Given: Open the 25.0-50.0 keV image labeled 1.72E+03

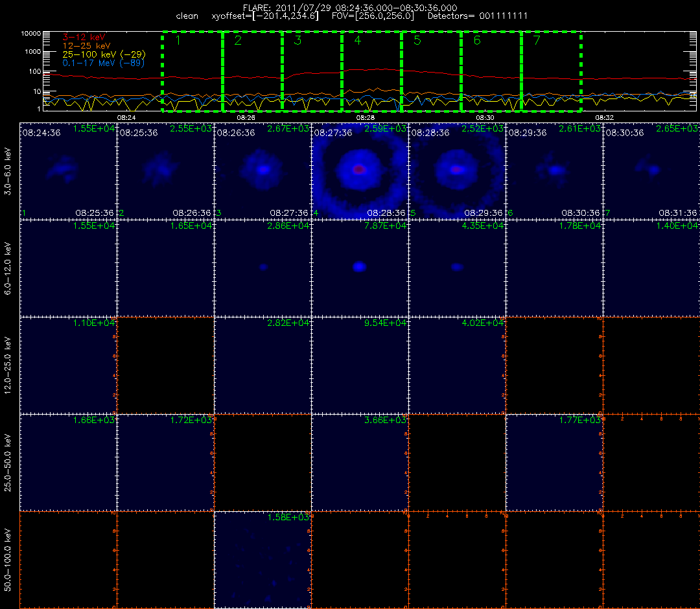Looking at the screenshot, I should click(166, 462).
